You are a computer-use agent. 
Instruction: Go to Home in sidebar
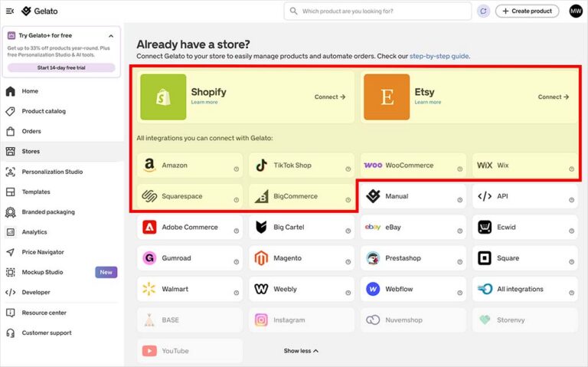point(62,91)
